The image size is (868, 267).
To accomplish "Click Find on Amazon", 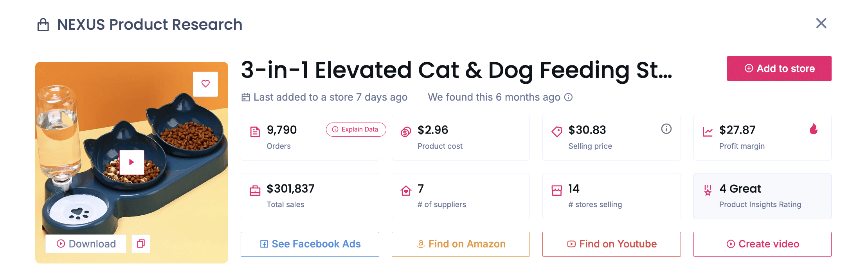I will 460,244.
